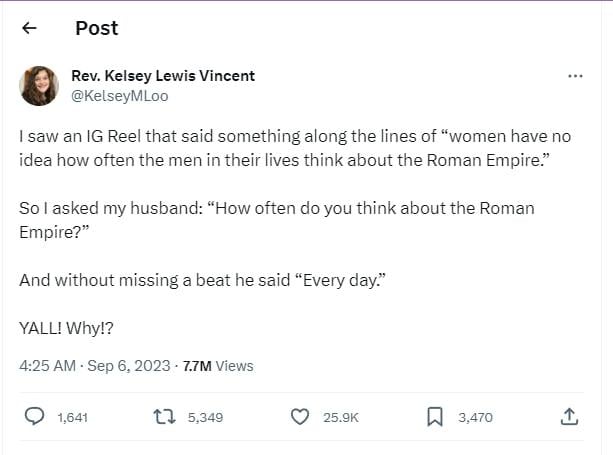This screenshot has height=455, width=613.
Task: Click the 3,470 bookmarks count
Action: (475, 418)
